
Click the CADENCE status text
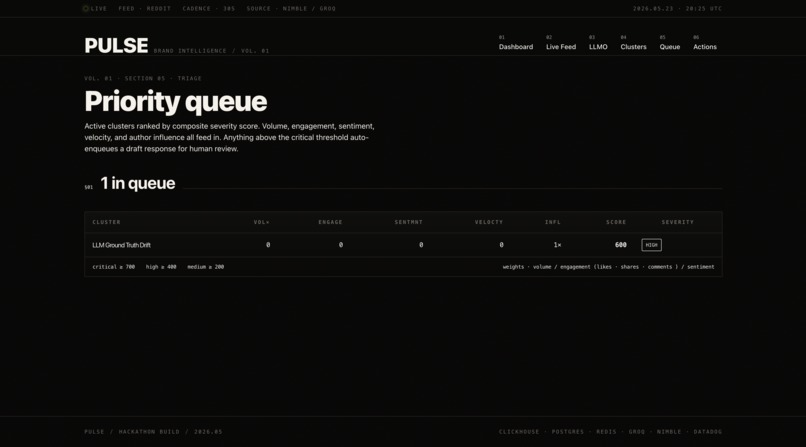click(209, 9)
